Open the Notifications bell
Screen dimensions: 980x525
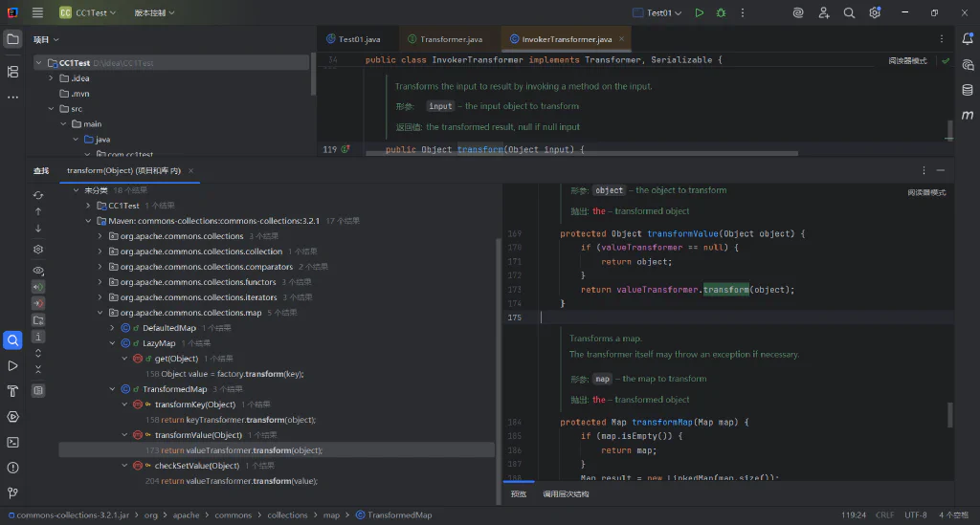pyautogui.click(x=968, y=38)
